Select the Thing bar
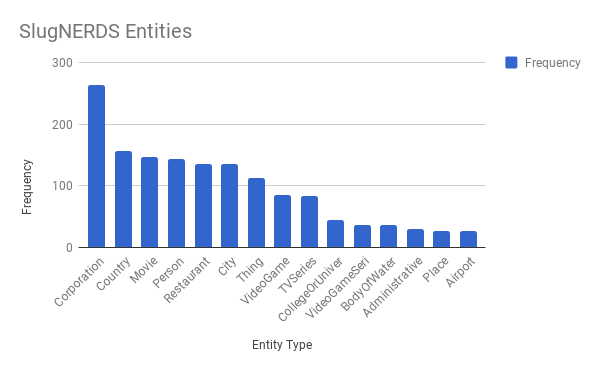 pyautogui.click(x=256, y=213)
